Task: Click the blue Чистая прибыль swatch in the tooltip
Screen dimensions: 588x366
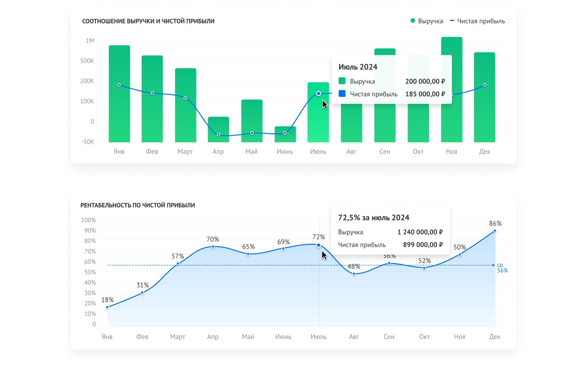Action: click(342, 94)
